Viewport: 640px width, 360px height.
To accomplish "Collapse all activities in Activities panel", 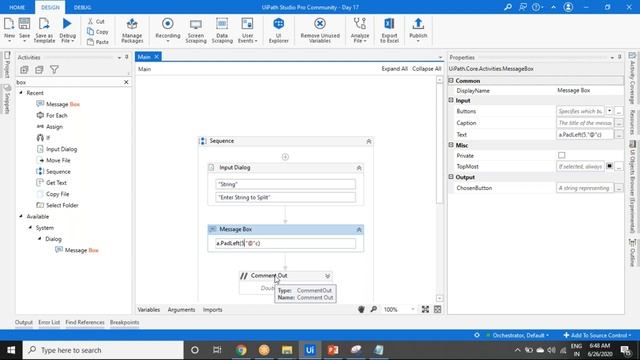I will point(39,70).
